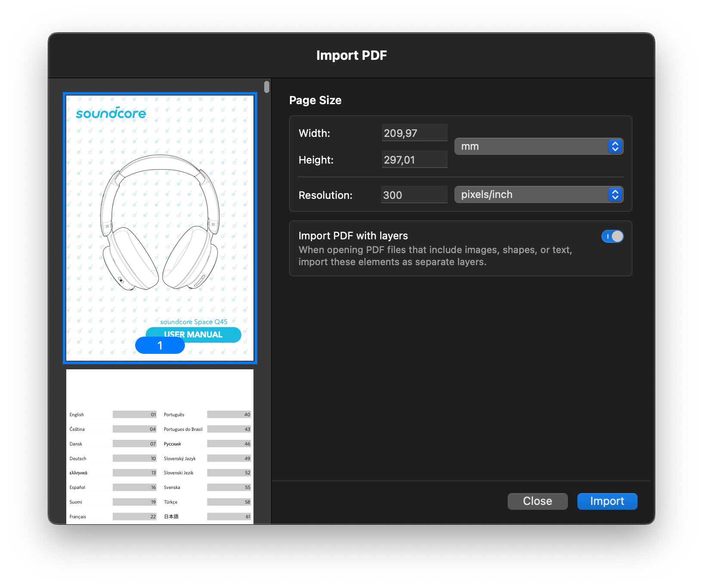Screen dimensions: 703x588
Task: Click the 'Import PDF with layers' label
Action: [x=353, y=236]
